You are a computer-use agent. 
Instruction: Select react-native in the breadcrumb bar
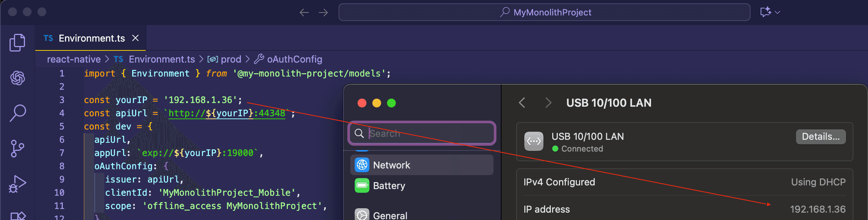73,59
